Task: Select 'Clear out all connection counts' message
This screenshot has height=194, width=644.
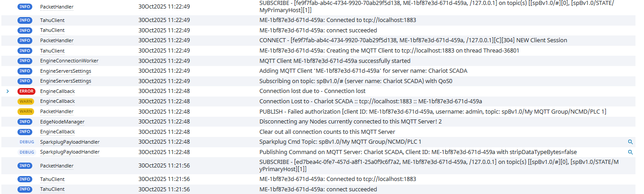Action: pyautogui.click(x=327, y=132)
